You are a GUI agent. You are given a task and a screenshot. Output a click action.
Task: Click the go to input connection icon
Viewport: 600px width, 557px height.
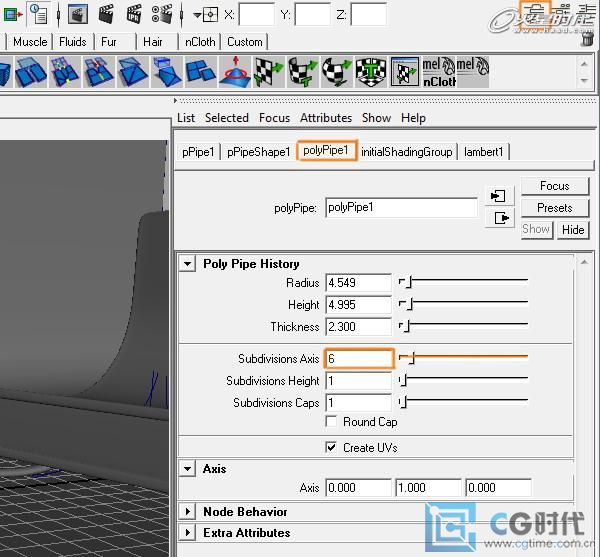click(499, 196)
